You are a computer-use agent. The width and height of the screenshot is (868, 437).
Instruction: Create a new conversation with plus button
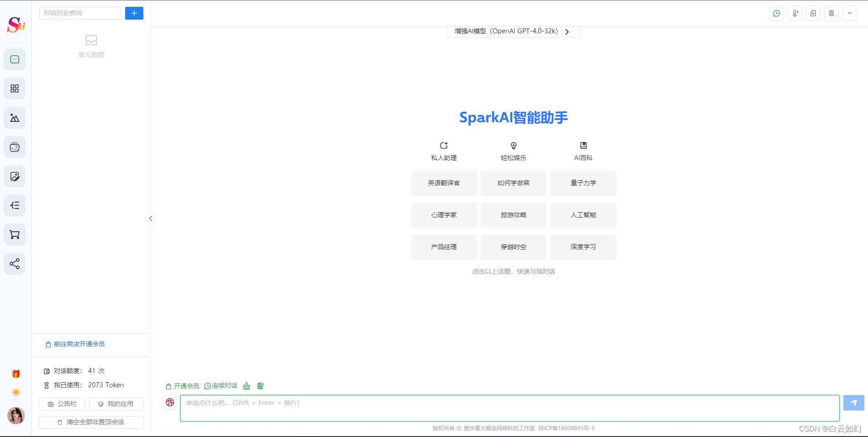(134, 13)
